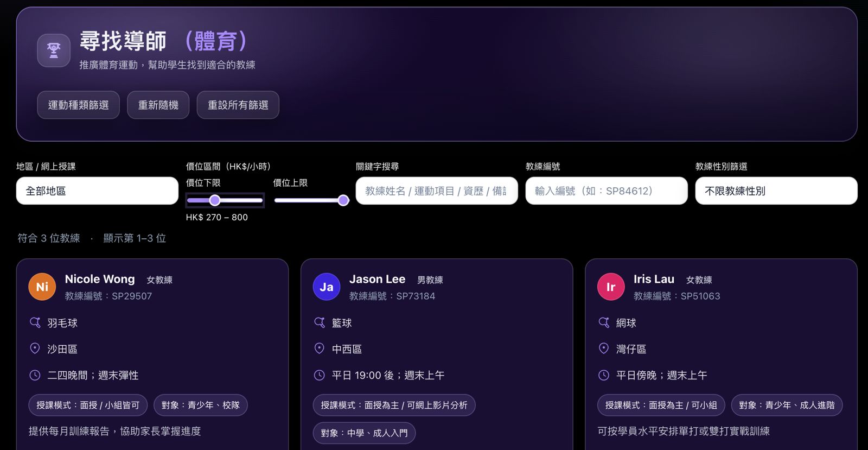868x450 pixels.
Task: Click the 灣仔區 district text
Action: pyautogui.click(x=631, y=349)
